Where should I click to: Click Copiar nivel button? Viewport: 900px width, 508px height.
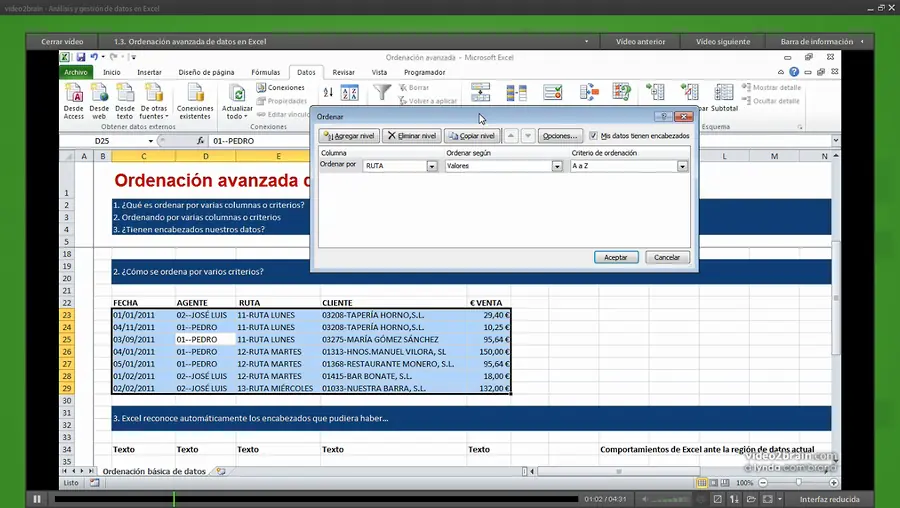click(472, 135)
